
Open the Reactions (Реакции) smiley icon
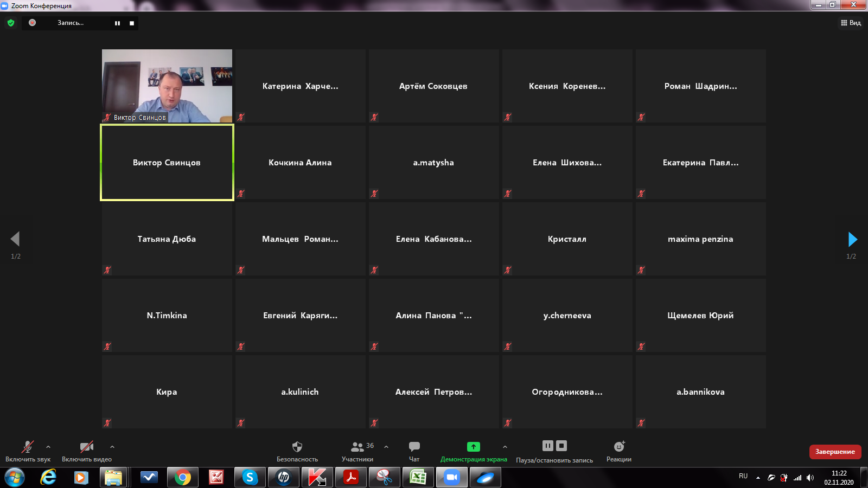pos(619,447)
